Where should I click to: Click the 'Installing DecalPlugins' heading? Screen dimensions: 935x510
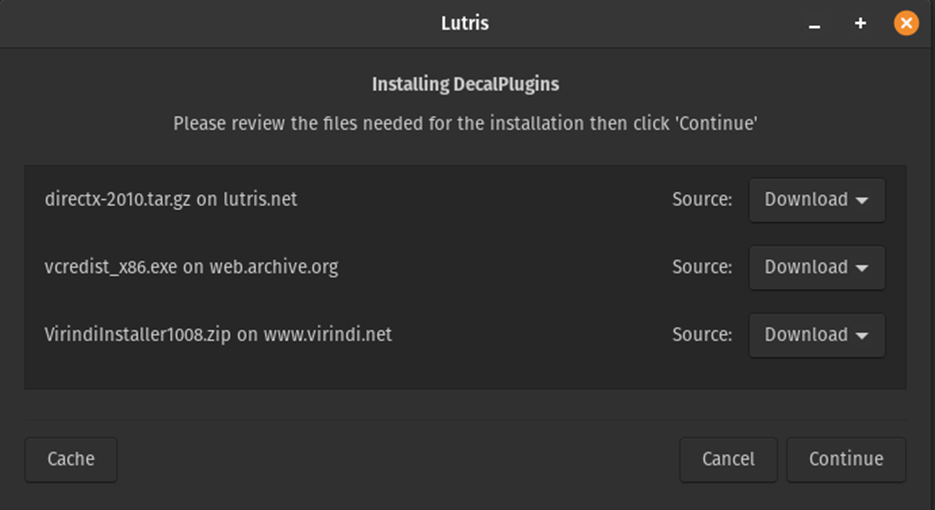[465, 84]
